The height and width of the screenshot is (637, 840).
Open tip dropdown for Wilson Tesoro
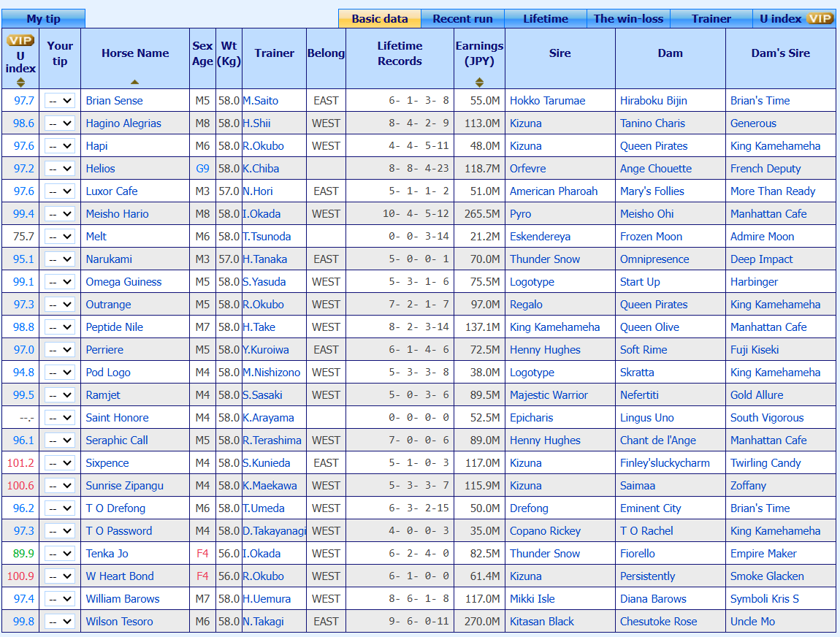(x=59, y=622)
